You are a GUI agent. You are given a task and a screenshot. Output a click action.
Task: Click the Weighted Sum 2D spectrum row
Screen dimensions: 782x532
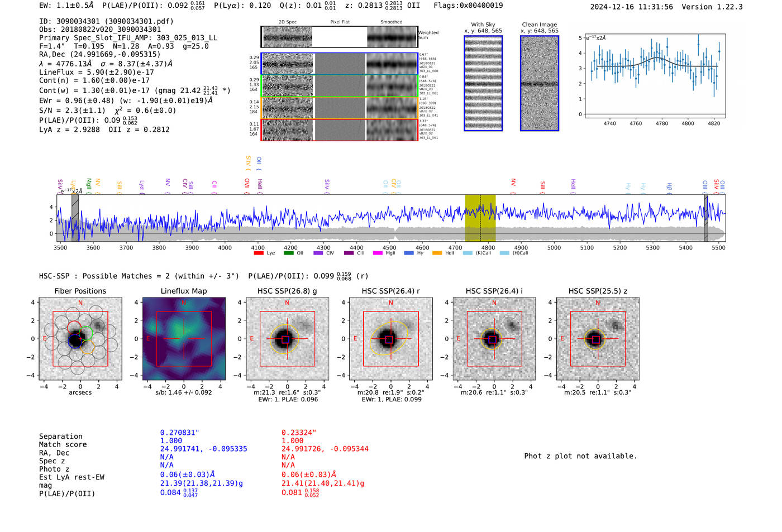[x=340, y=37]
